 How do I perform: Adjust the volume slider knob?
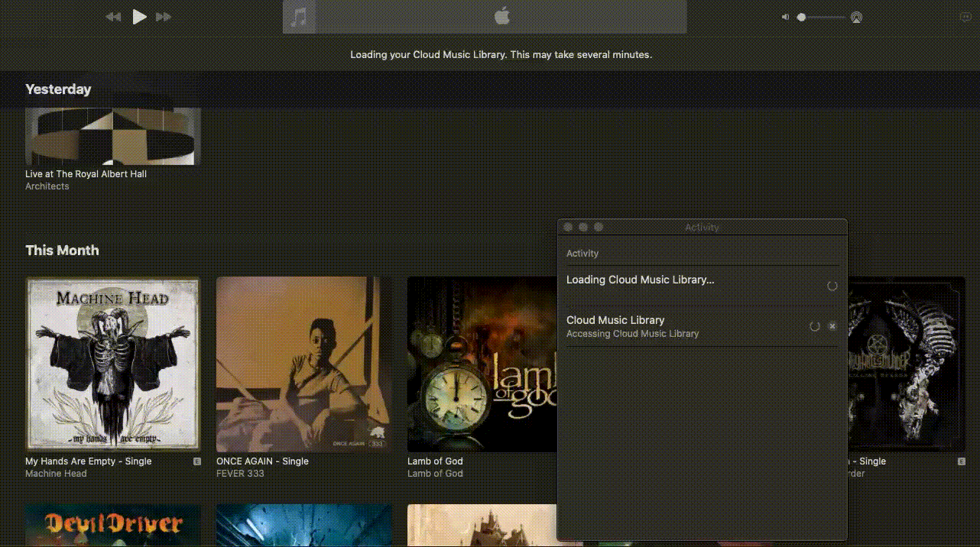tap(801, 17)
